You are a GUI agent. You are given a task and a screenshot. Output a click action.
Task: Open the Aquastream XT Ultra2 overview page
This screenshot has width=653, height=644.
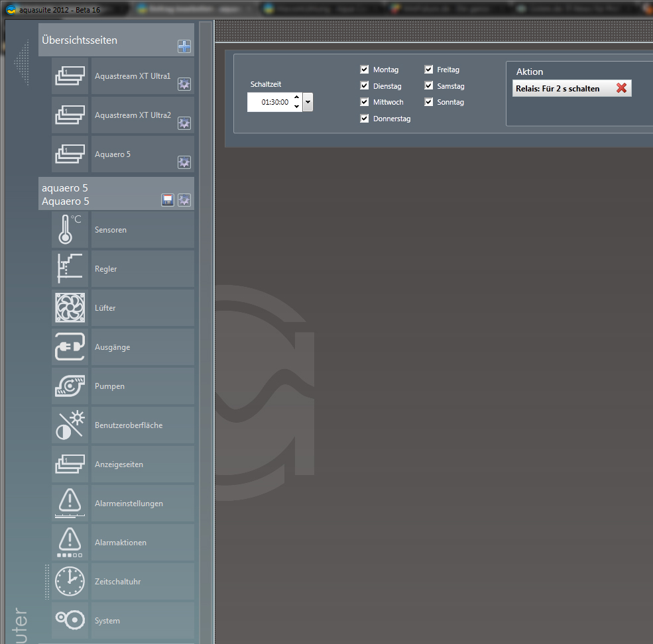[x=143, y=115]
